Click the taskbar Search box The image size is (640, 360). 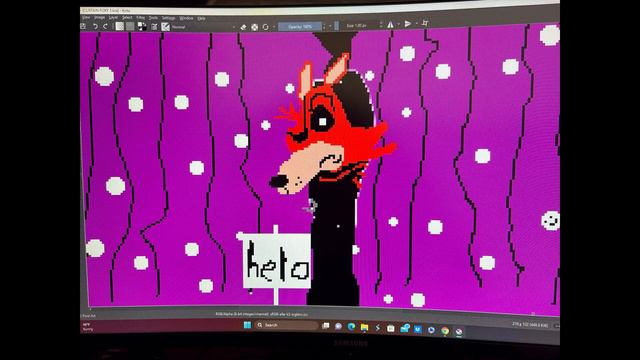point(287,325)
